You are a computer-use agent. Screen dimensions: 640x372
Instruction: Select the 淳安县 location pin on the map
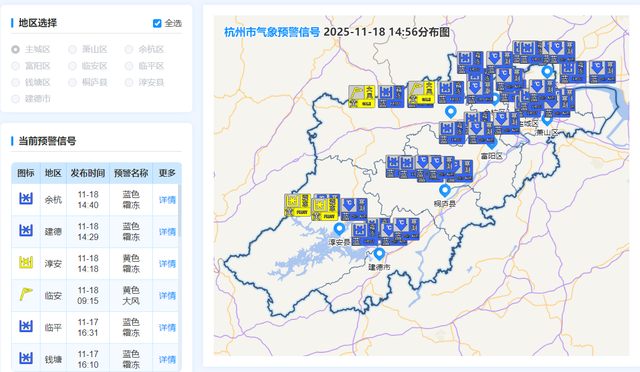[x=339, y=229]
